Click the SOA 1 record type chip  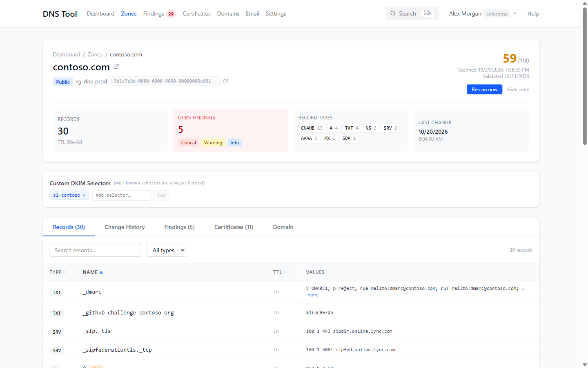pos(349,138)
